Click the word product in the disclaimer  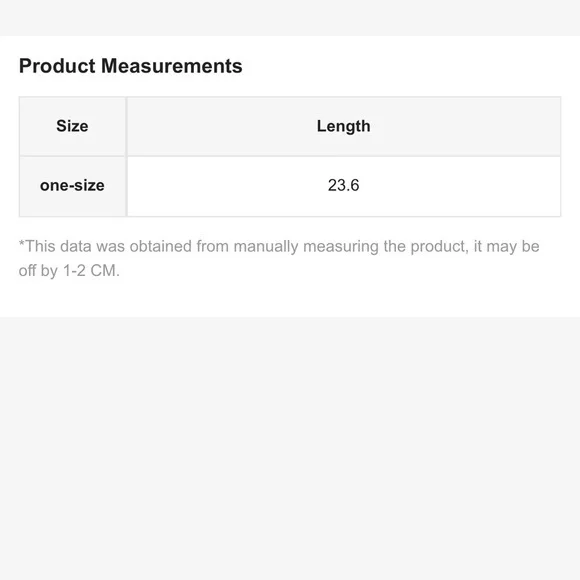pos(439,247)
